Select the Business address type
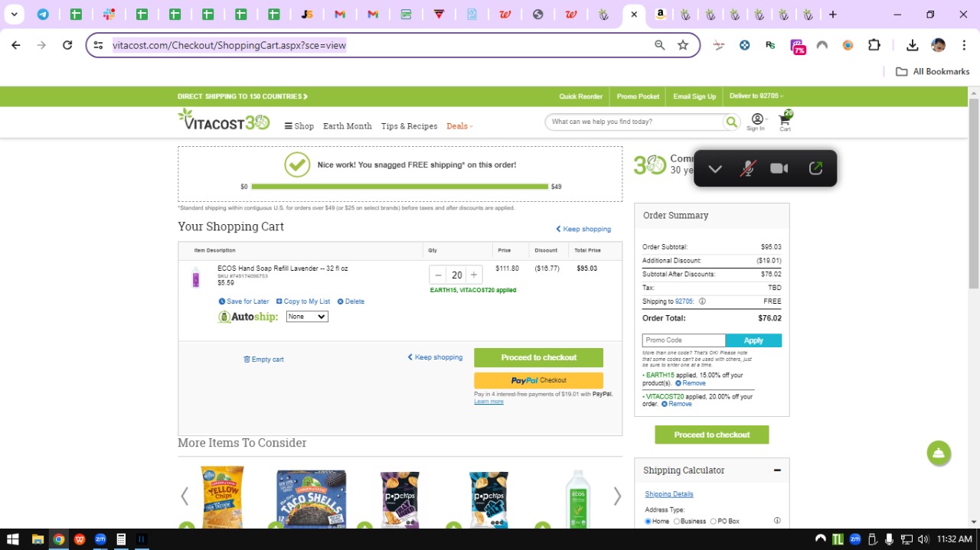This screenshot has height=550, width=980. 677,522
